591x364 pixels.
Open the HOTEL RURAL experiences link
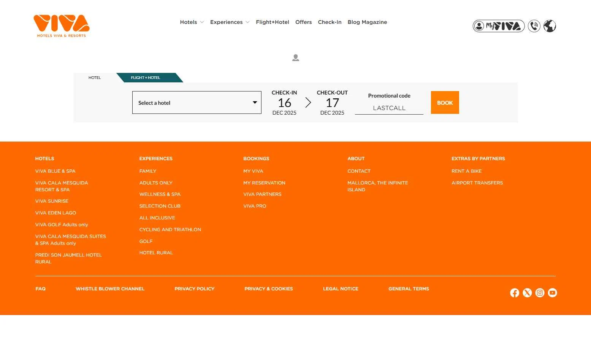pyautogui.click(x=156, y=253)
